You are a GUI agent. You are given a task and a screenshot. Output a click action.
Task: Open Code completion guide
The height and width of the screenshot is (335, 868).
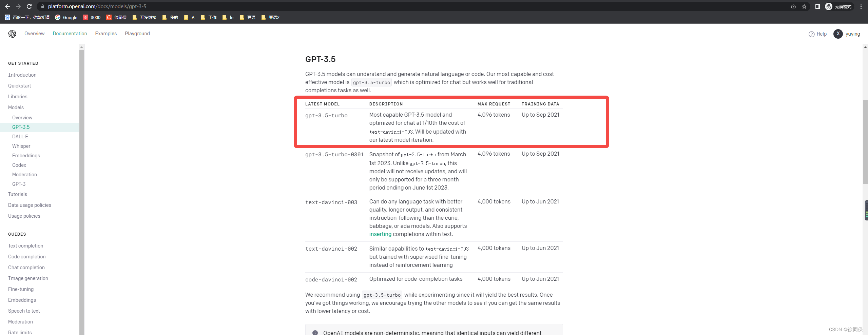coord(27,257)
